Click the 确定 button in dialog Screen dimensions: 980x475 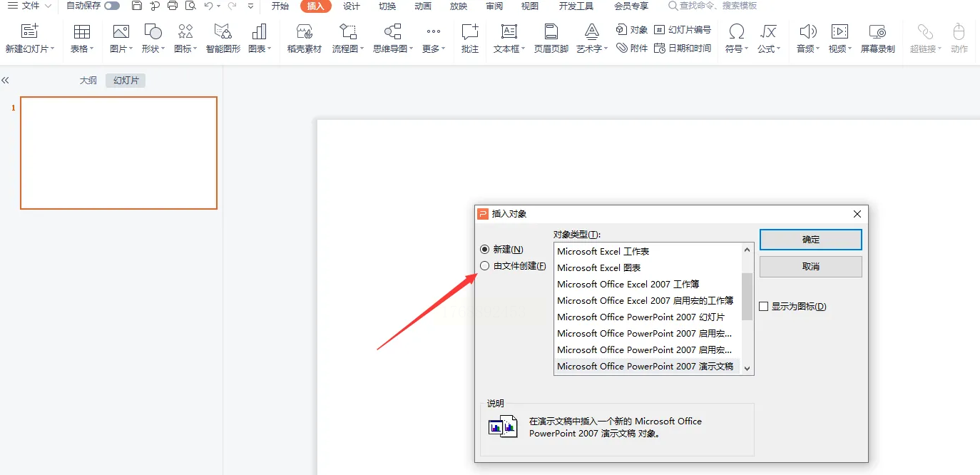[x=811, y=240]
